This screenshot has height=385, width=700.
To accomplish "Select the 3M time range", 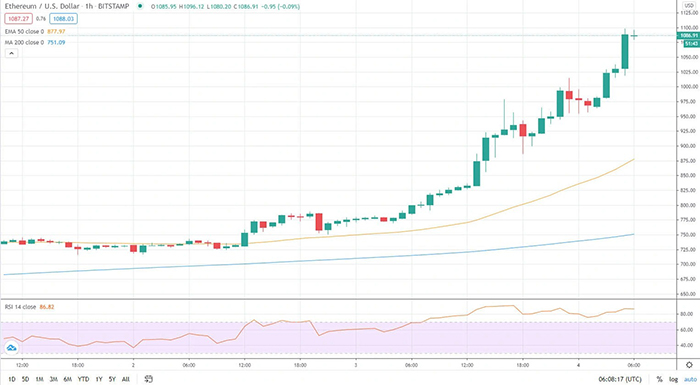I will 54,379.
